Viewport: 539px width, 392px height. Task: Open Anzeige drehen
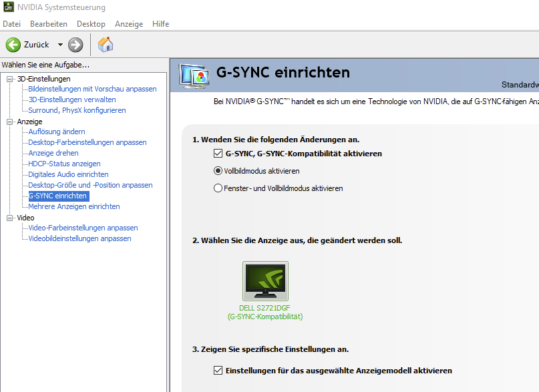[53, 153]
